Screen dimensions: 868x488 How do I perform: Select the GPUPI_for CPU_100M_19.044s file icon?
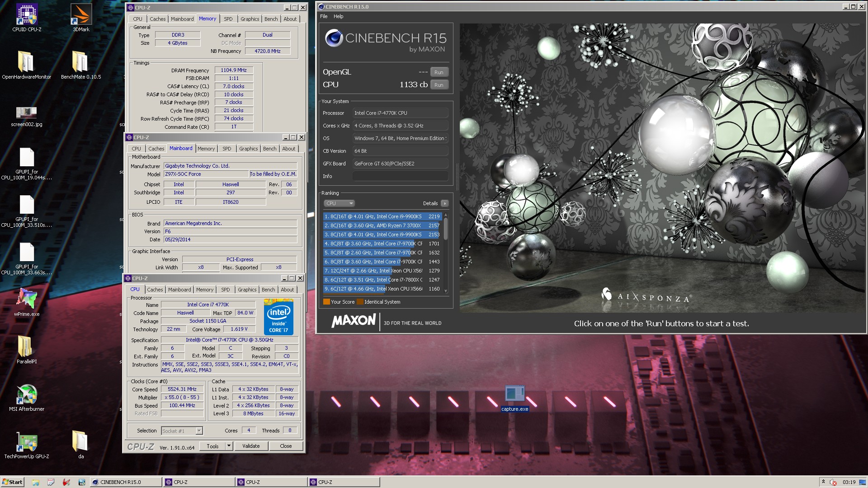27,164
